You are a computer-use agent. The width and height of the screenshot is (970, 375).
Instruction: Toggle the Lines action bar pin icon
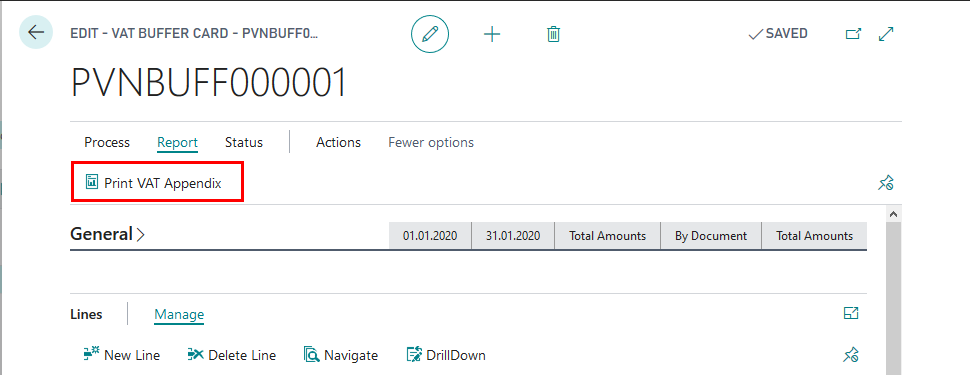(851, 355)
